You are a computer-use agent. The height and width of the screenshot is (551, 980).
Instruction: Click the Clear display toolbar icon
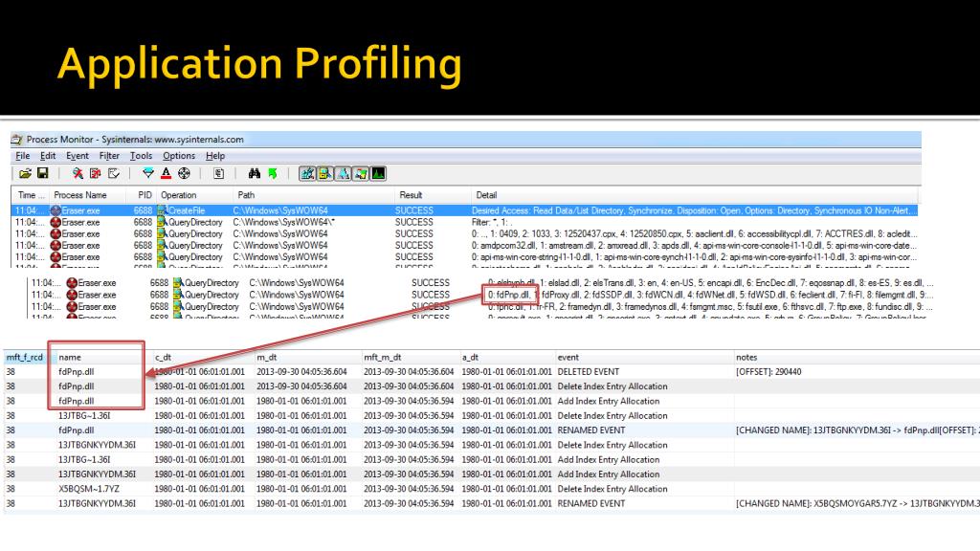113,174
